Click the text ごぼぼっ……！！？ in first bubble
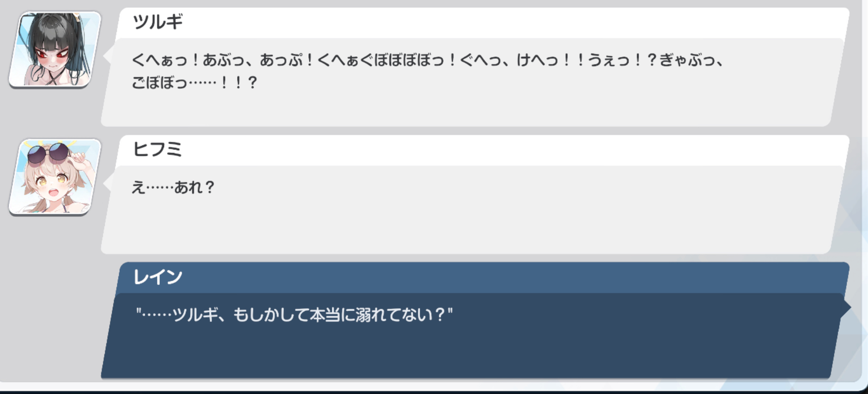The width and height of the screenshot is (868, 394). 194,83
